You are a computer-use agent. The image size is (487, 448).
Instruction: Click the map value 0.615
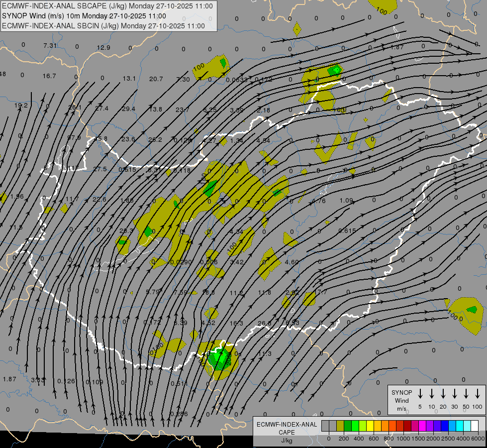pos(347,230)
